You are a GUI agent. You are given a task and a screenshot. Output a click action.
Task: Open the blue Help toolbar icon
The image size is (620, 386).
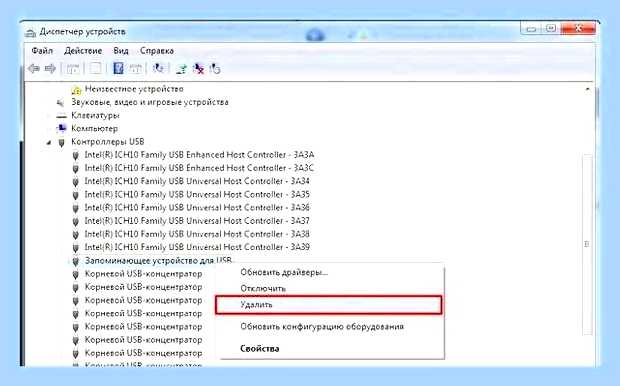point(118,68)
